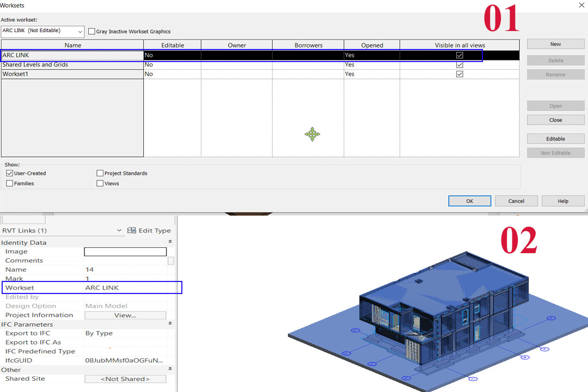Click the Project Information View button
This screenshot has height=392, width=588.
point(125,315)
